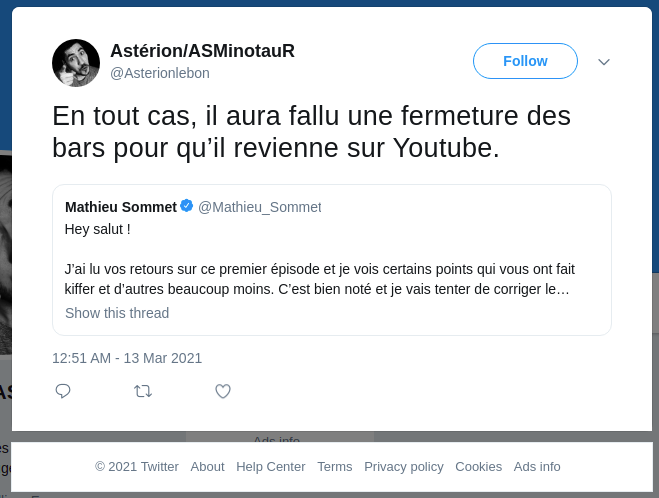This screenshot has height=498, width=659.
Task: Click Astérion's profile avatar picture
Action: [76, 63]
